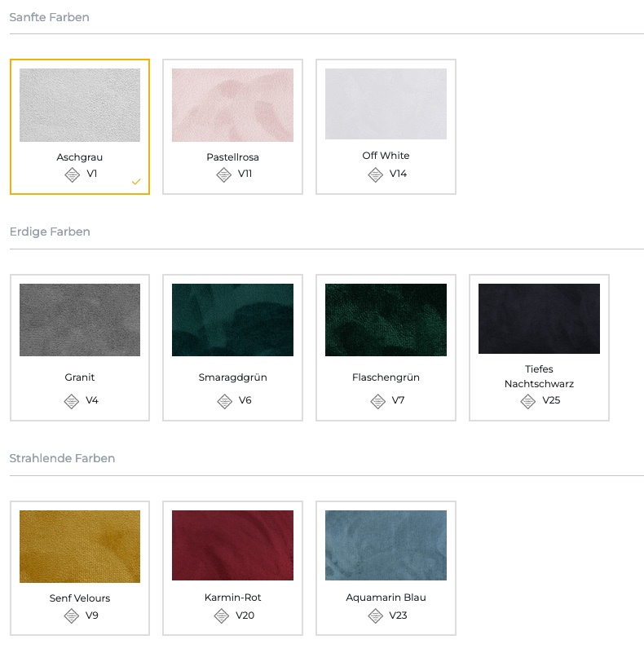
Task: Click the Aschgrau label text
Action: click(80, 157)
